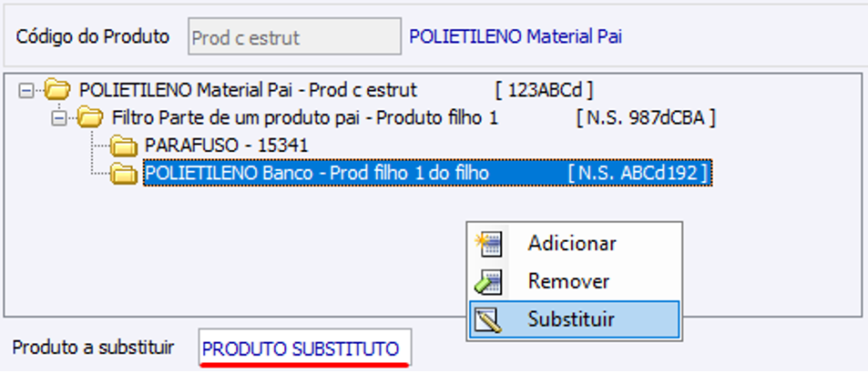Click the Filtro Parte folder icon
This screenshot has width=868, height=373.
(90, 117)
